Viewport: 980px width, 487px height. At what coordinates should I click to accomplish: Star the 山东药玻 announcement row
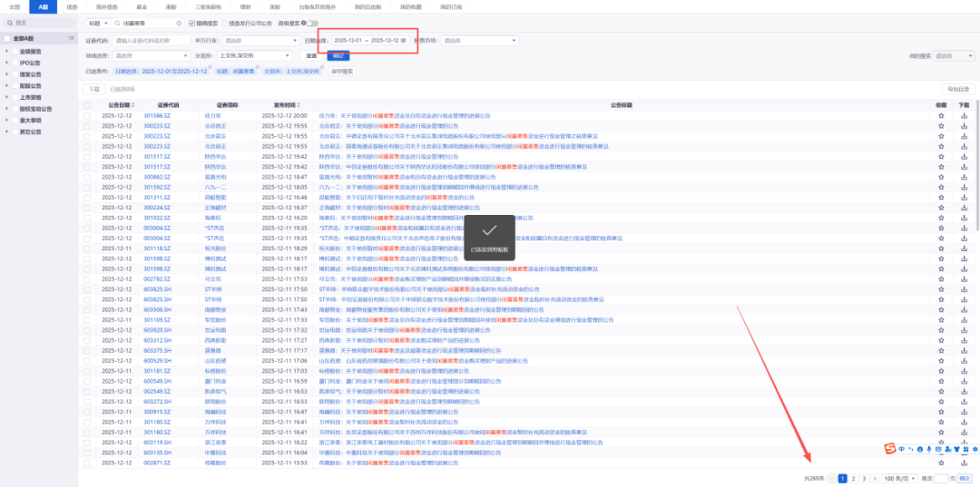tap(941, 360)
